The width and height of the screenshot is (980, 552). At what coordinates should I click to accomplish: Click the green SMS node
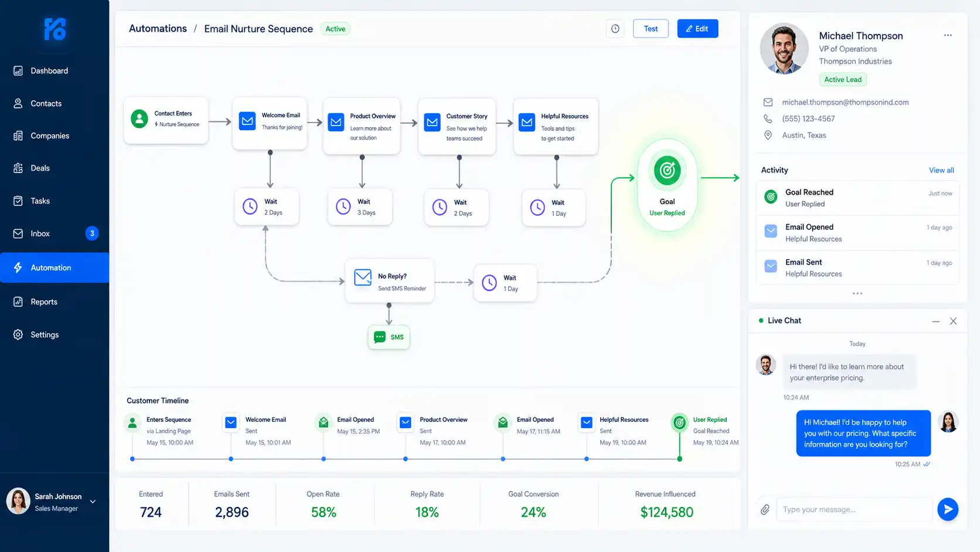[389, 337]
